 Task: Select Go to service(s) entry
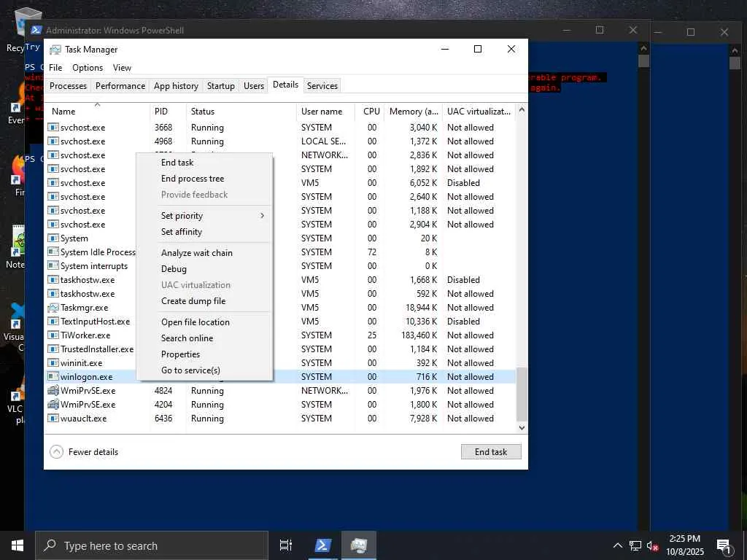(x=190, y=370)
